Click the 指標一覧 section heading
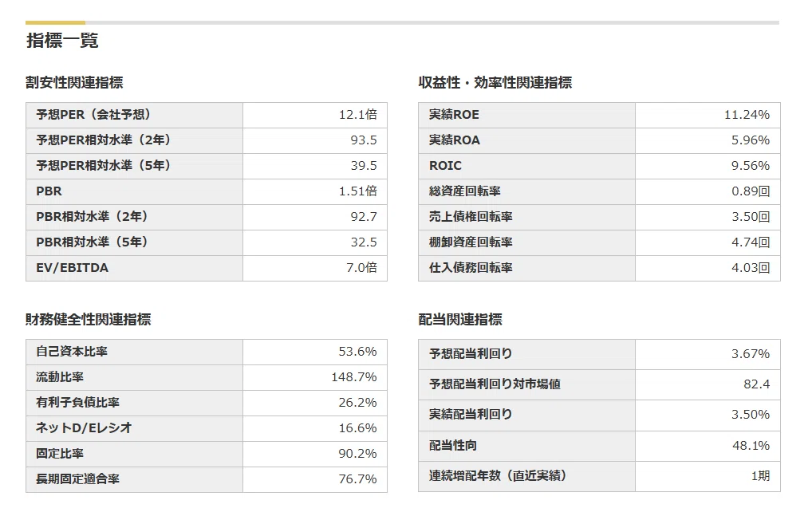The height and width of the screenshot is (508, 812). click(62, 41)
